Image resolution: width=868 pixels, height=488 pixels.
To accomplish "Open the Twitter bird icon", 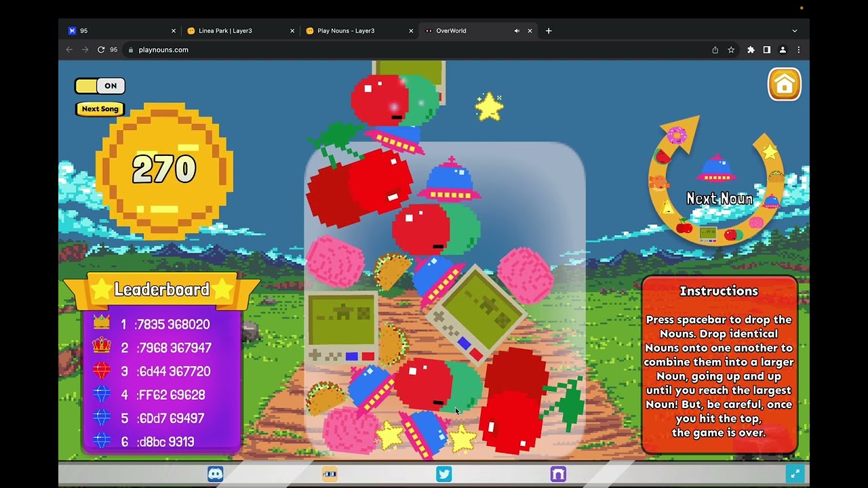I will point(444,474).
